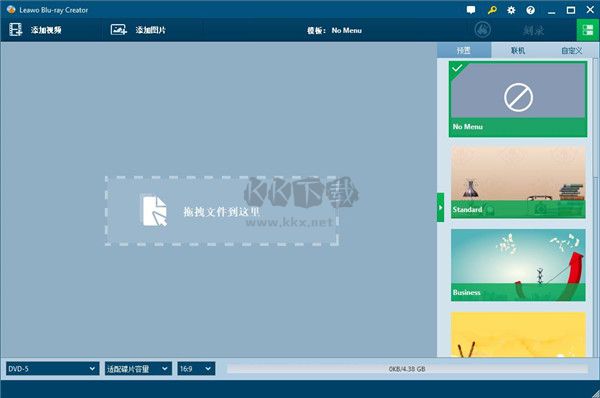Switch to the 自定义 custom tab
Viewport: 600px width, 398px height.
[x=572, y=50]
